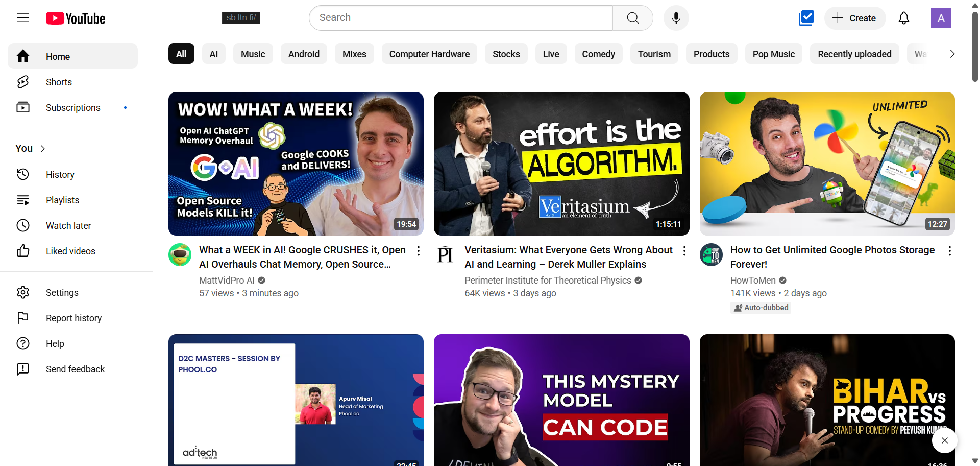Click the sb.ltn.fi/ badge
Screen dimensions: 980x466
[x=241, y=18]
